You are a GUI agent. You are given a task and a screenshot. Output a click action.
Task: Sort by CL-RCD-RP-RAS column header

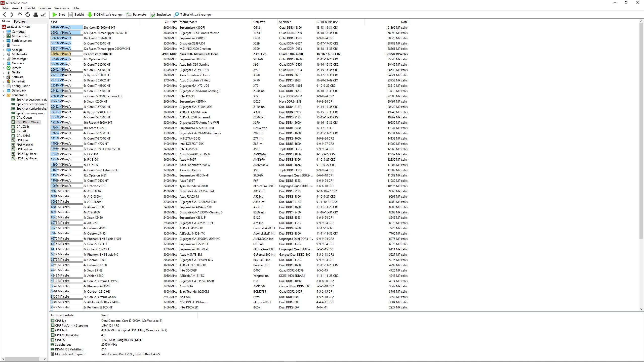(x=340, y=22)
